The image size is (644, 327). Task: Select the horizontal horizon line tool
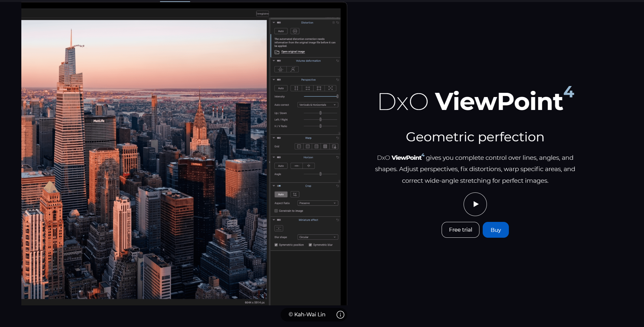pos(296,166)
